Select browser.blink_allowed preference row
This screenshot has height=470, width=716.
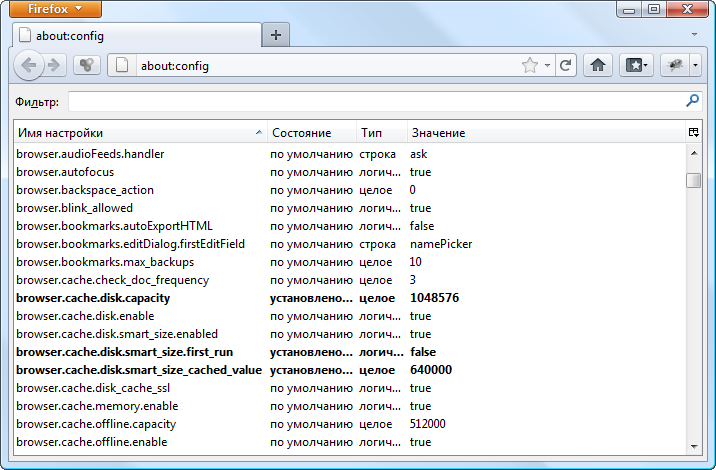[350, 208]
